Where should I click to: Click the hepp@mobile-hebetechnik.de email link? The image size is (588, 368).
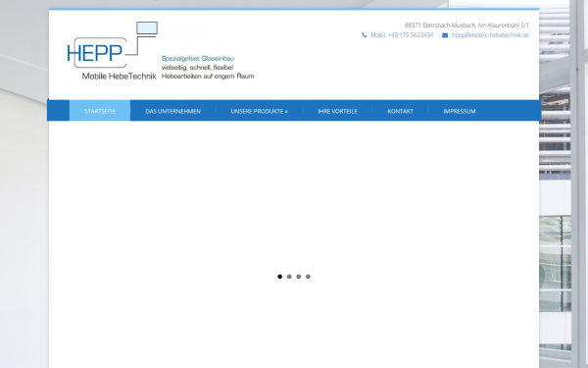[x=490, y=35]
